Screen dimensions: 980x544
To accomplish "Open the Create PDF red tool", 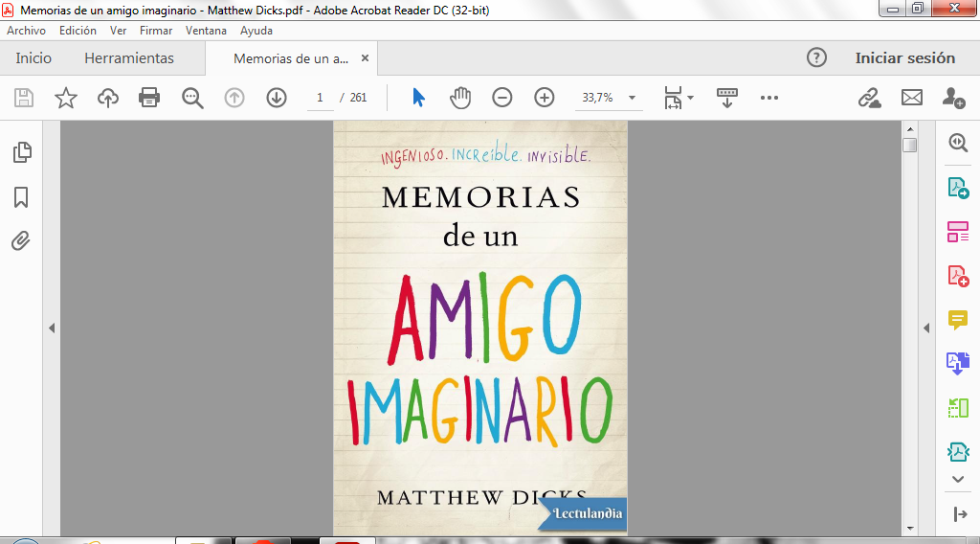I will coord(958,276).
